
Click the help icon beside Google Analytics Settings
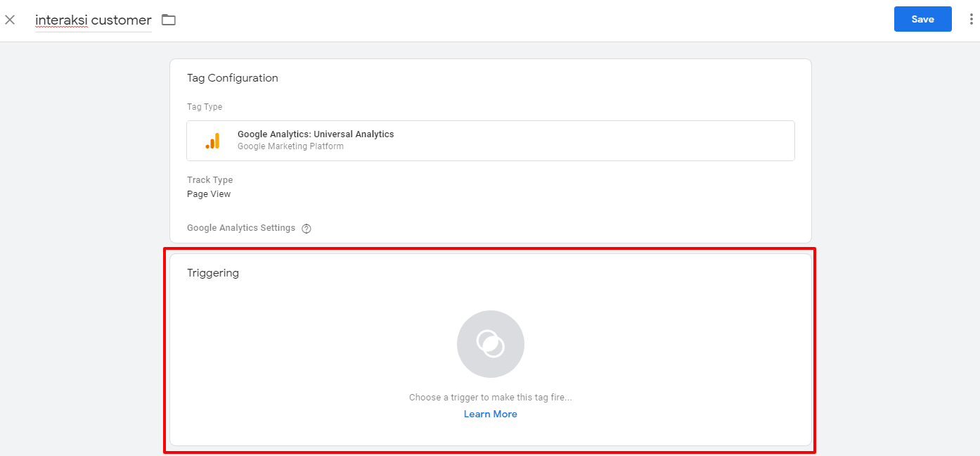tap(306, 229)
